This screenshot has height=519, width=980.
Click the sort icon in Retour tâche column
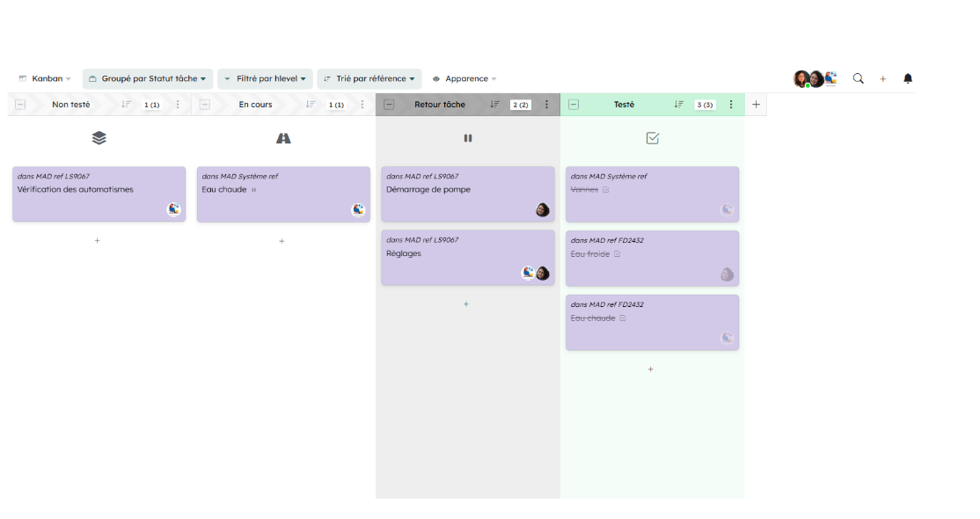click(x=494, y=105)
